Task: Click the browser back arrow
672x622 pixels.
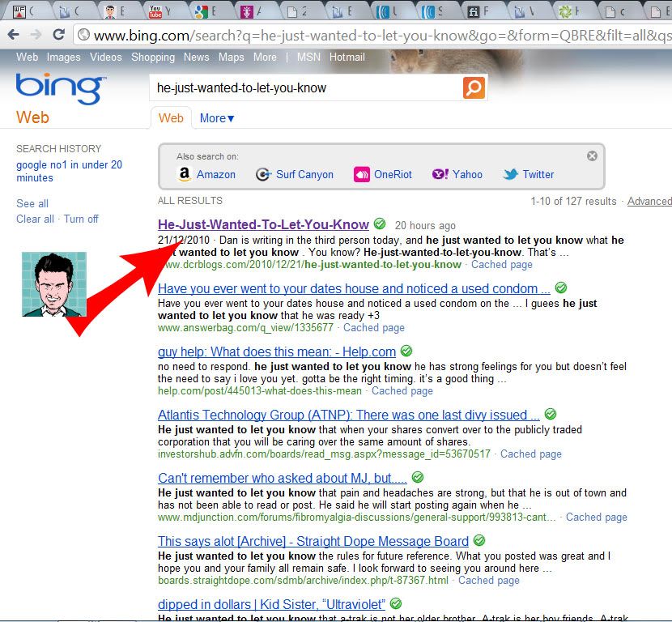Action: (13, 35)
